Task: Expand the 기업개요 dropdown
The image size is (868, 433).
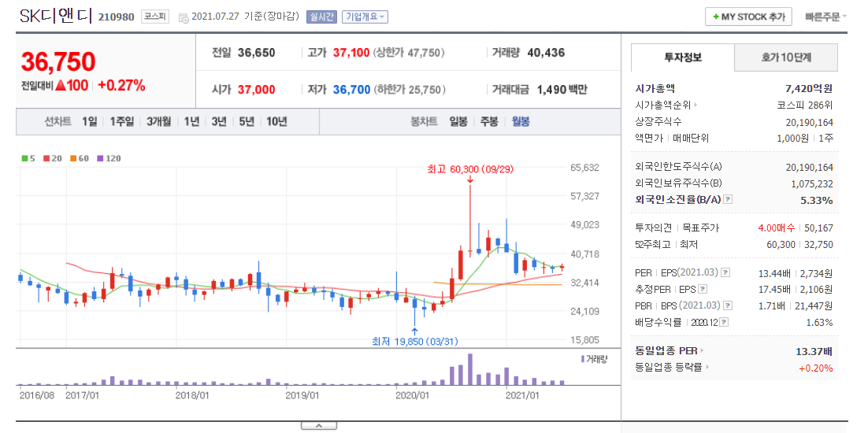Action: click(x=365, y=17)
